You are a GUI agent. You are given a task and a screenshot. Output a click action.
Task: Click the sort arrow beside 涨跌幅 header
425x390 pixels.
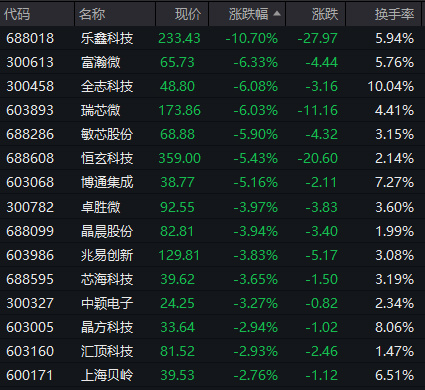coord(277,14)
